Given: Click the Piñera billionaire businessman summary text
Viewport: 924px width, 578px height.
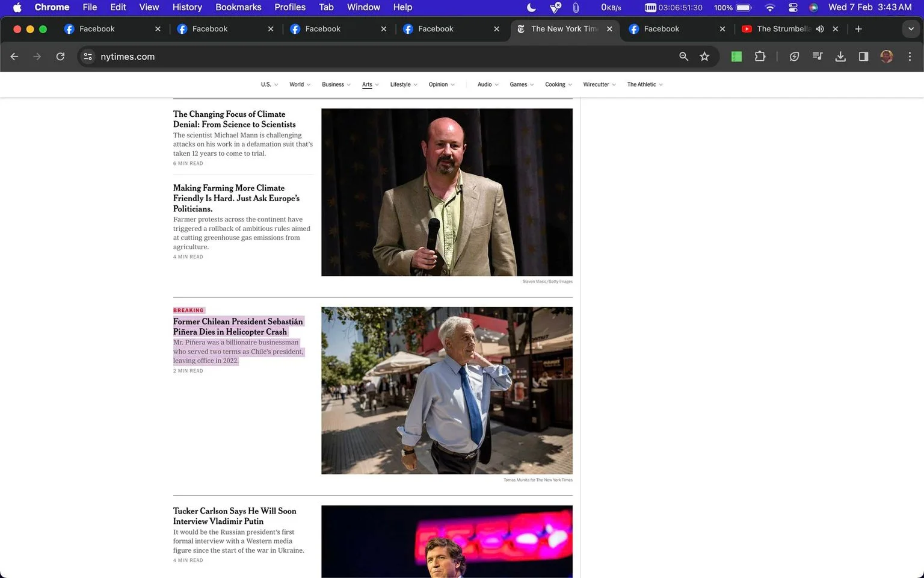Looking at the screenshot, I should click(238, 352).
